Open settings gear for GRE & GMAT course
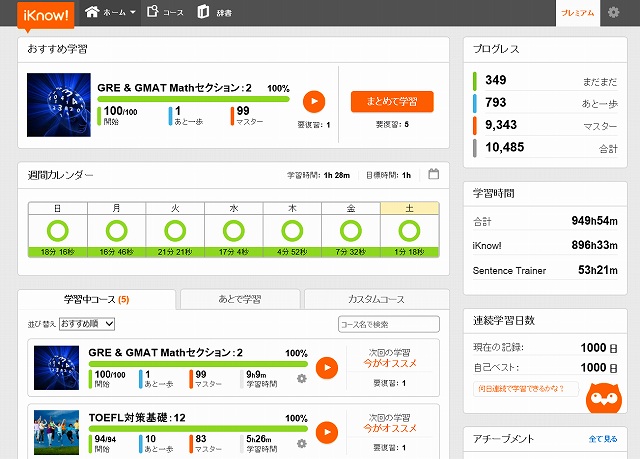The image size is (640, 459). point(302,379)
